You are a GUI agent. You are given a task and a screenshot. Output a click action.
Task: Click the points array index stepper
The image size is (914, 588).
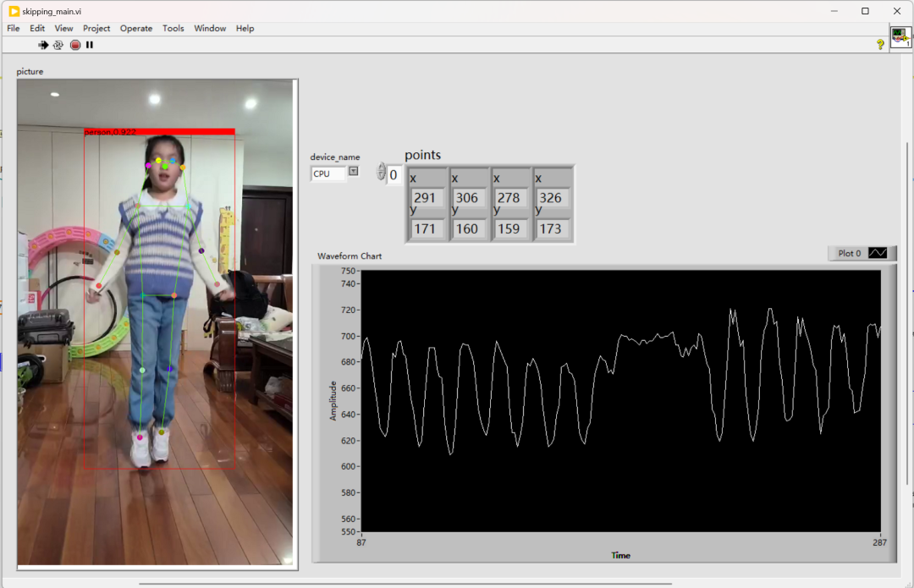click(381, 172)
